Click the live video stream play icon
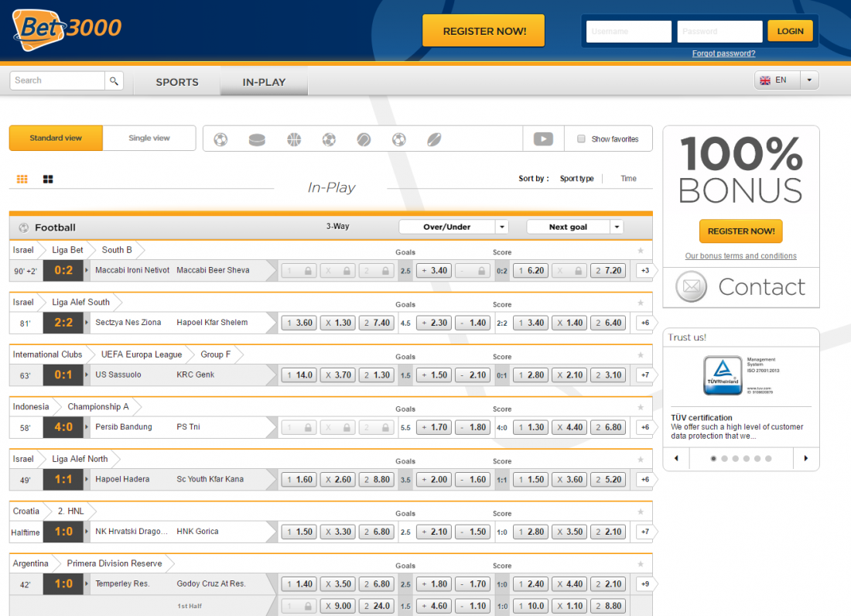 pyautogui.click(x=543, y=139)
